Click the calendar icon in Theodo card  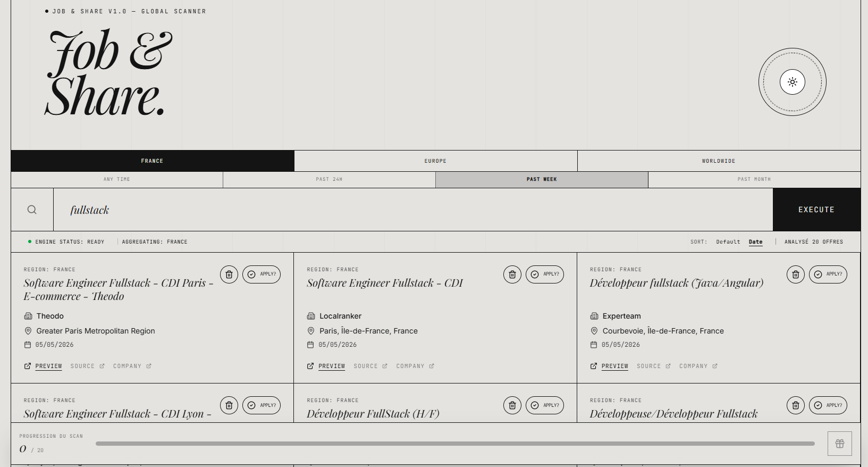click(28, 345)
